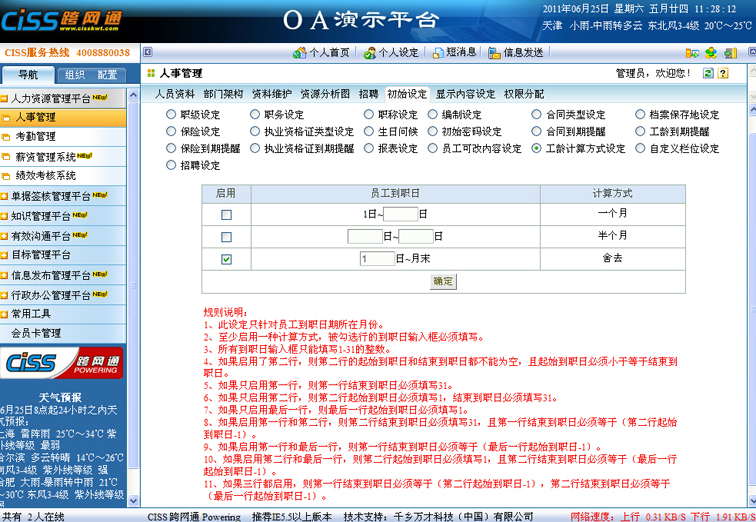Click the refresh icon beside help

click(x=708, y=73)
